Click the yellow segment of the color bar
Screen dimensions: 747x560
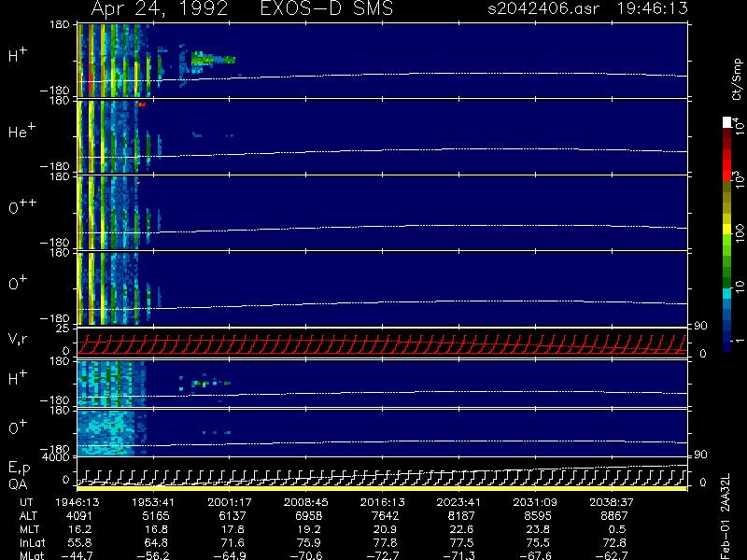point(727,230)
